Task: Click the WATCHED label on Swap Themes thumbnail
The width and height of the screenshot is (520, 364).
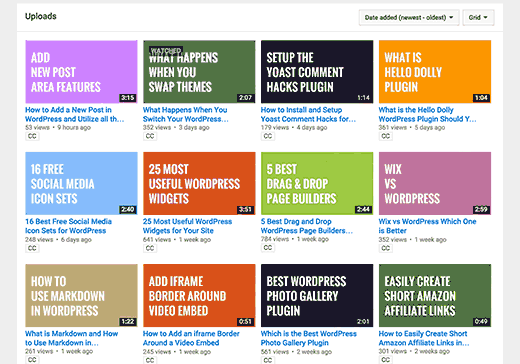Action: click(x=166, y=51)
